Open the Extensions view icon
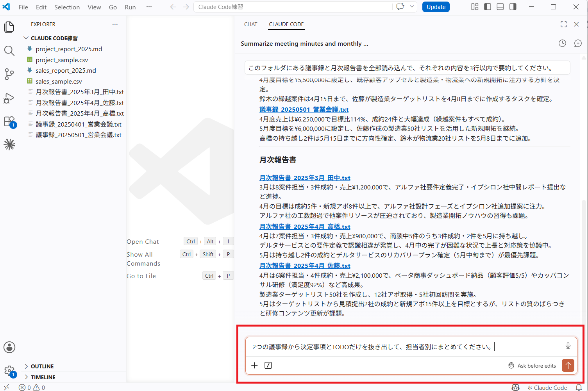Viewport: 588px width, 391px height. click(x=9, y=121)
